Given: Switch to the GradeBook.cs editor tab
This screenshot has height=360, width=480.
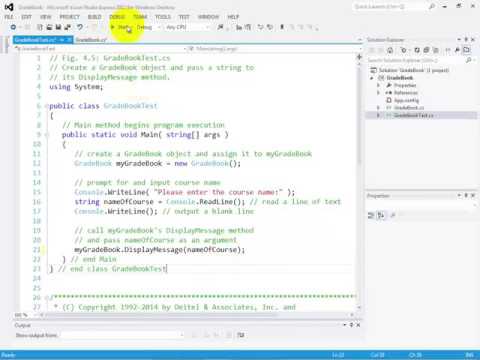Looking at the screenshot, I should (91, 40).
